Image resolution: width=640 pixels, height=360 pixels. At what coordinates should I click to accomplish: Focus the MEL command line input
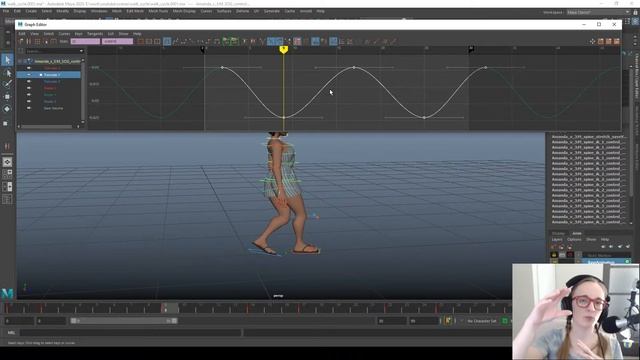point(131,333)
